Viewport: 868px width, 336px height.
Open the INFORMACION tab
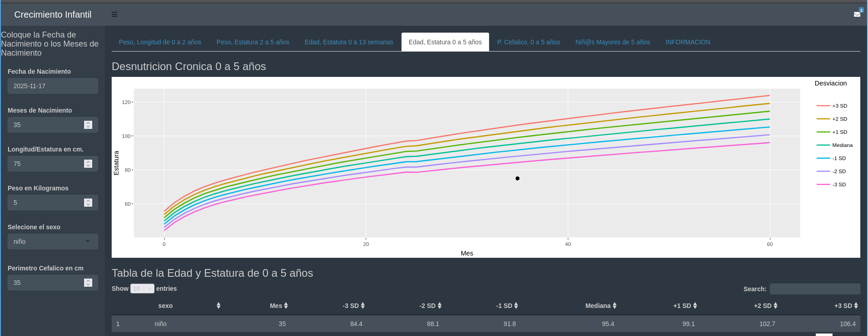click(687, 42)
